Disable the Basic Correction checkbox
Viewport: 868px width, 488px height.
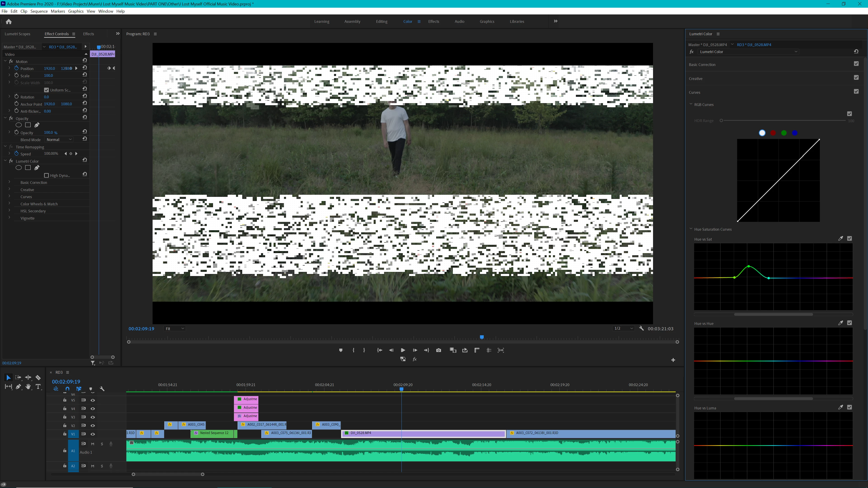point(856,64)
